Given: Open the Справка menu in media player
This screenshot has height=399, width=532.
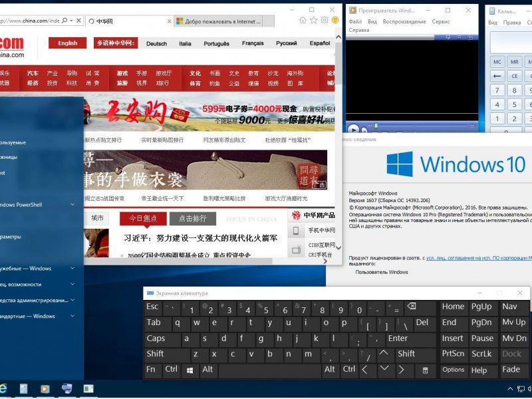Looking at the screenshot, I should (x=358, y=30).
